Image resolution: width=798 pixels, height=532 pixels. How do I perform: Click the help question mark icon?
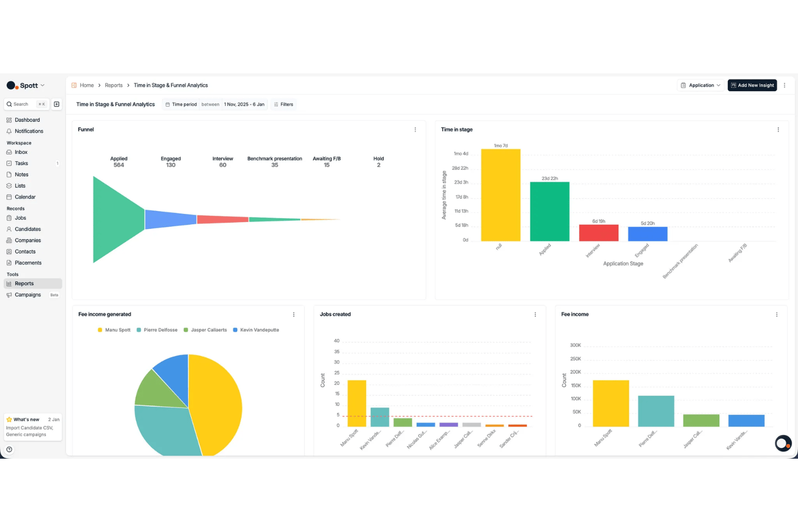point(9,450)
